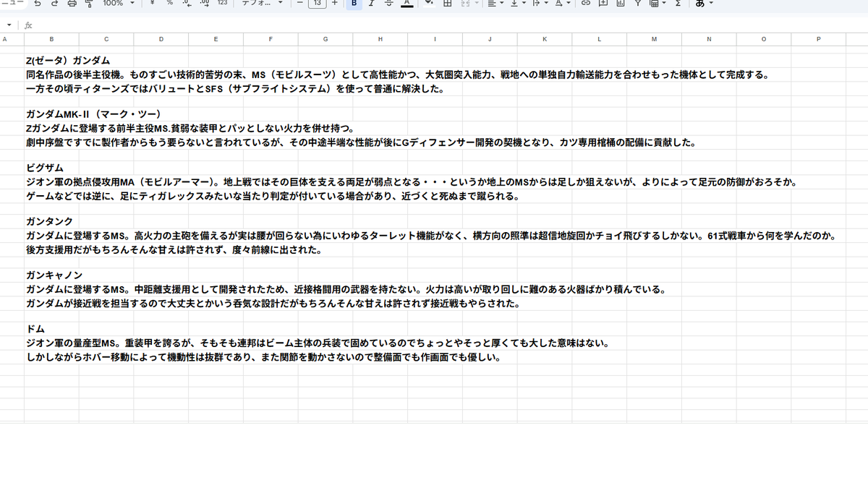Click the line starting ジオン軍の拠点侵攻用MA

411,181
